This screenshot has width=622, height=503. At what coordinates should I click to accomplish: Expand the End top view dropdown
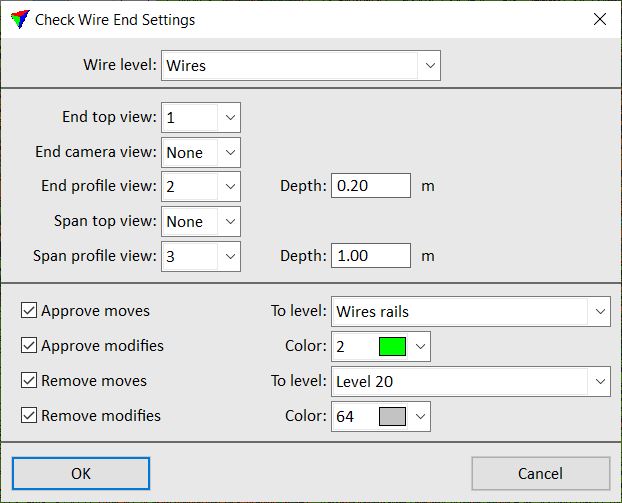point(201,117)
